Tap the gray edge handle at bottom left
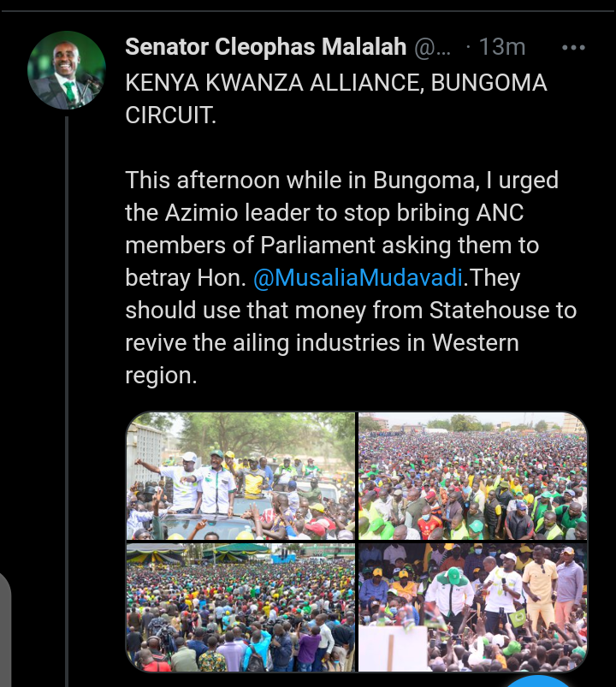616x687 pixels. pos(5,629)
